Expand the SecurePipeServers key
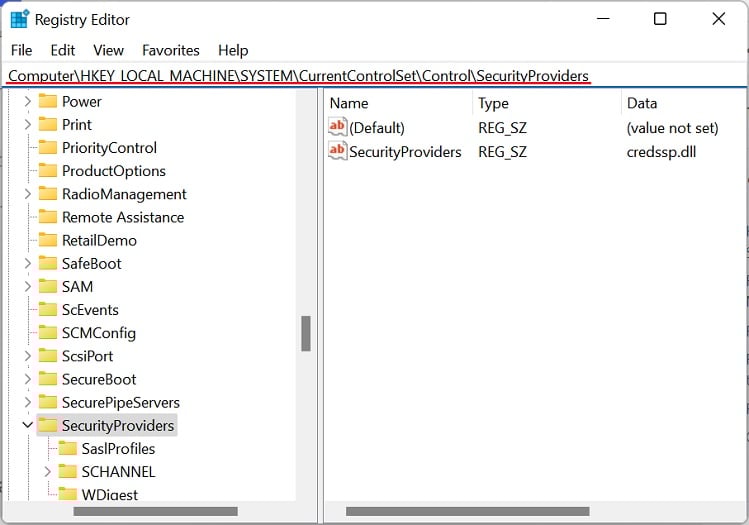 27,402
